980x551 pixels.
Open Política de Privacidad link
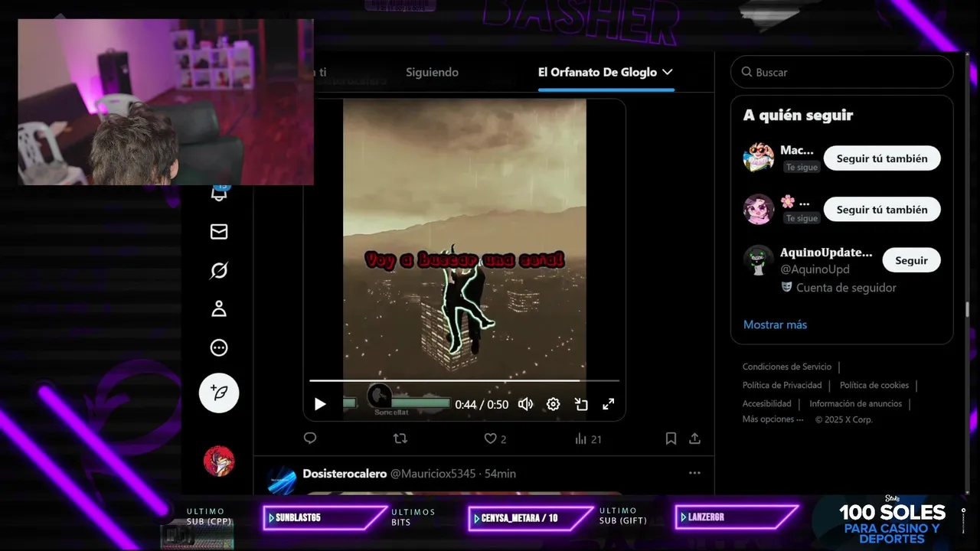(782, 385)
